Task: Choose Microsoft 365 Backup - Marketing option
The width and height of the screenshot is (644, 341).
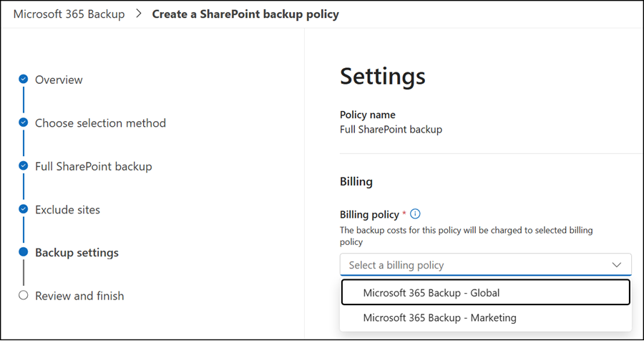Action: tap(485, 317)
